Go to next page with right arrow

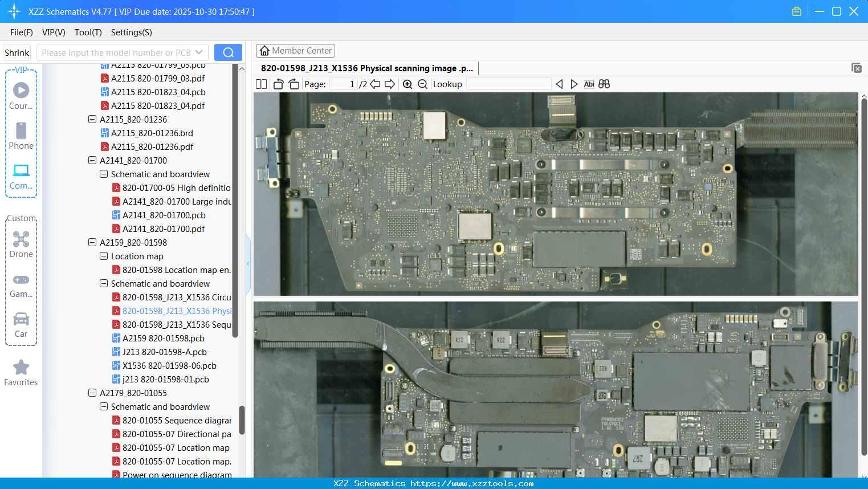(x=390, y=84)
